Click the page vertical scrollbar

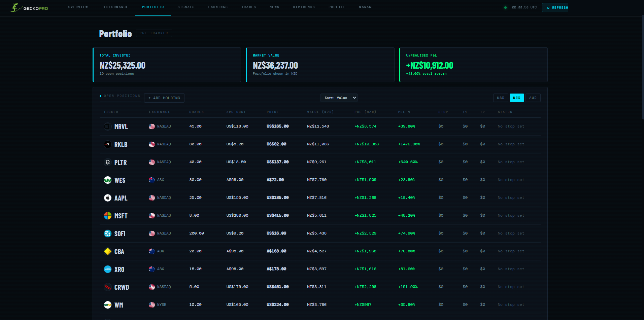pos(643,67)
